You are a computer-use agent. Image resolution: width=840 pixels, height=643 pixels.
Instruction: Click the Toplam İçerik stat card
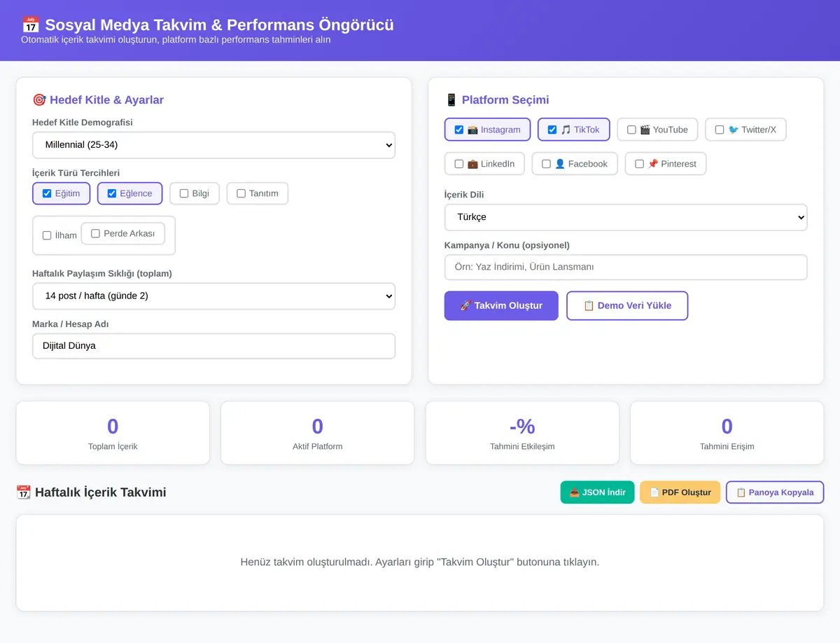[113, 433]
